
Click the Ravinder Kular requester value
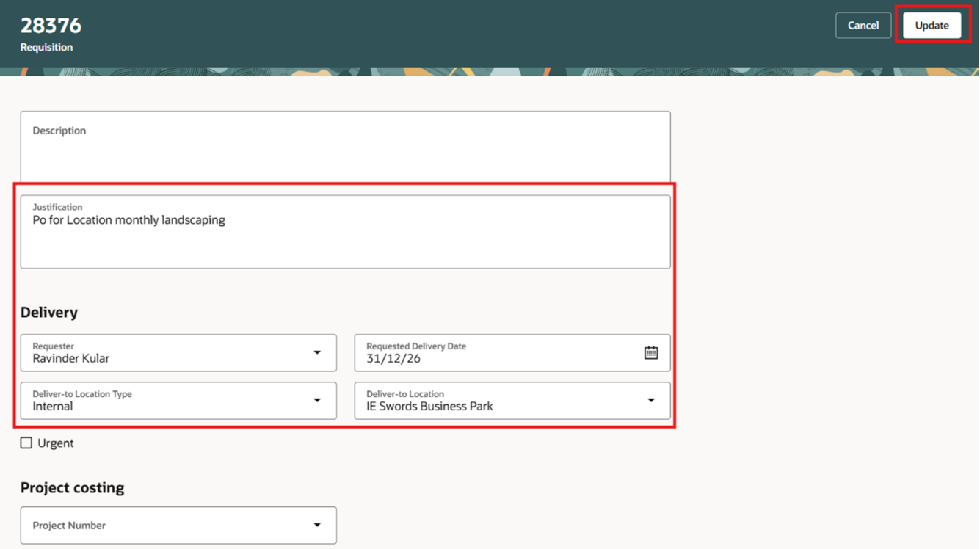[70, 359]
